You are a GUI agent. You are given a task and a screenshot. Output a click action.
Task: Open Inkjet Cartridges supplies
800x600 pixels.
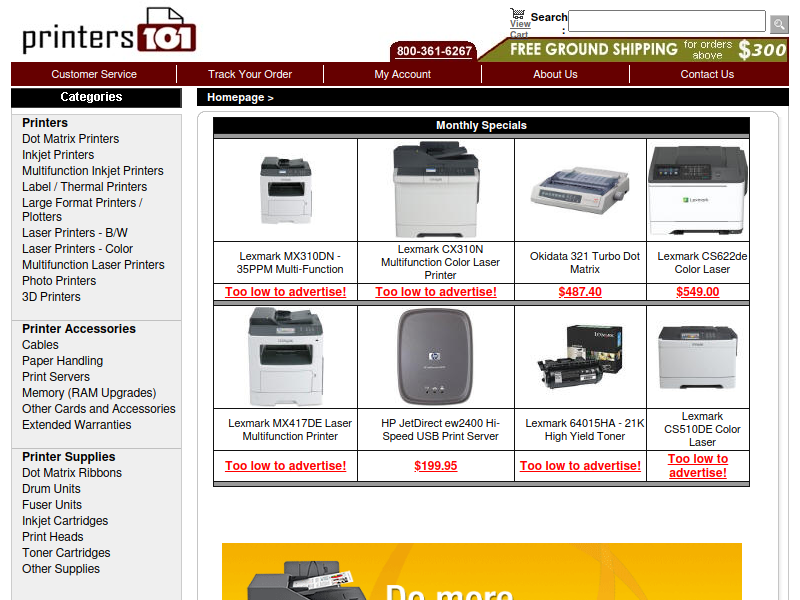click(65, 520)
